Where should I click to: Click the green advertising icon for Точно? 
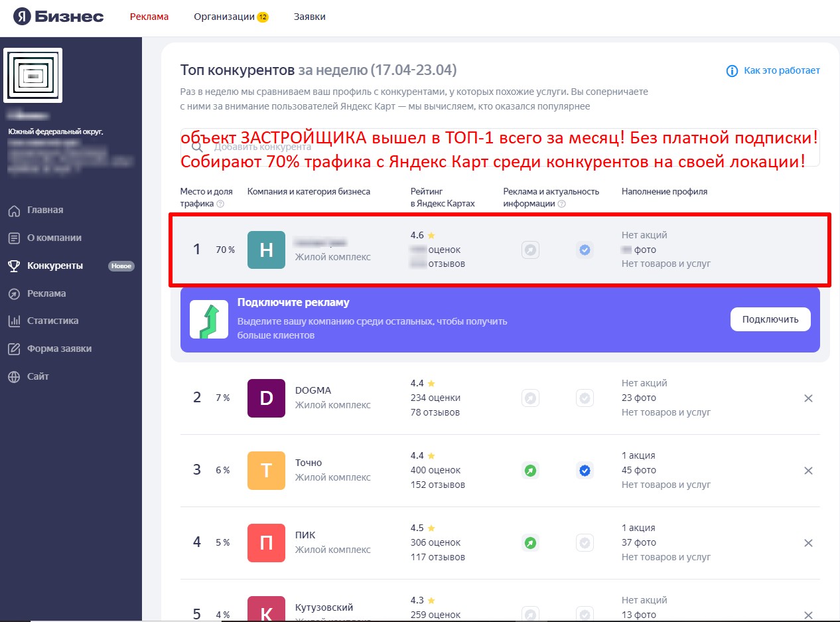530,471
